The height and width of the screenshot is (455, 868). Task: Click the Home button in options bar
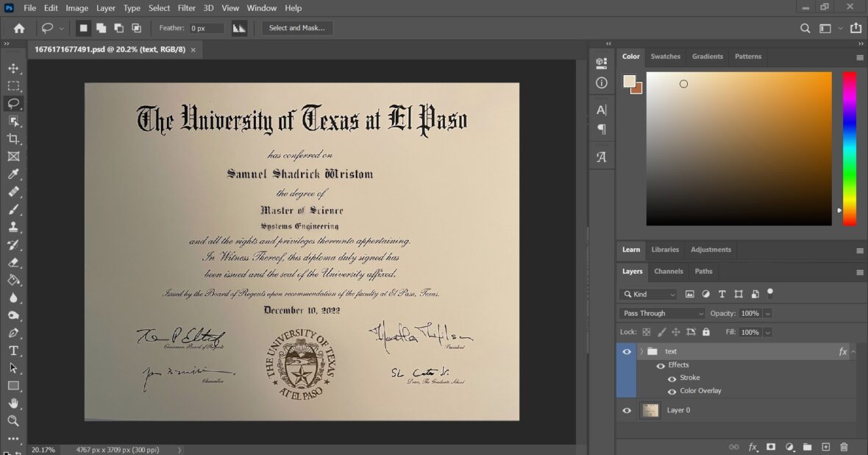click(19, 28)
